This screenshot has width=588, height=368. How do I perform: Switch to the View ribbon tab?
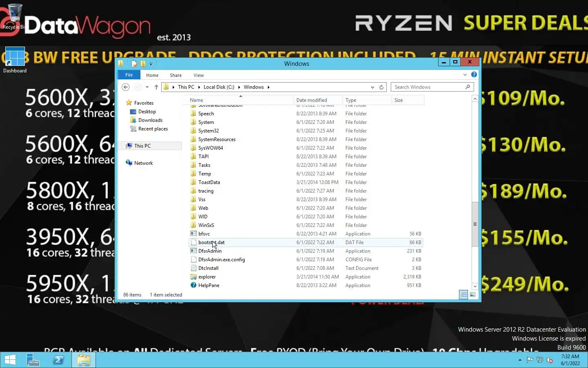(x=198, y=75)
